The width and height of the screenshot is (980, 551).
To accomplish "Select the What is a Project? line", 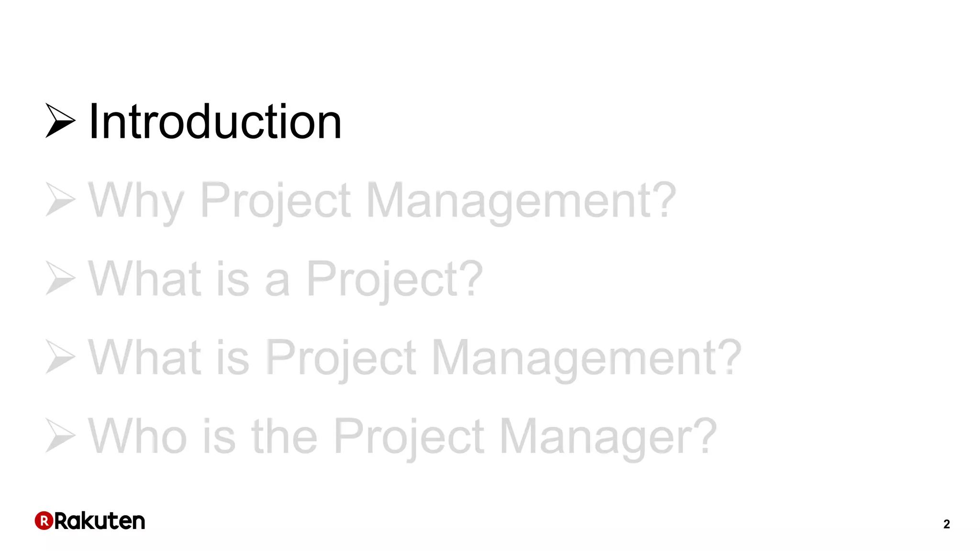I will coord(286,280).
